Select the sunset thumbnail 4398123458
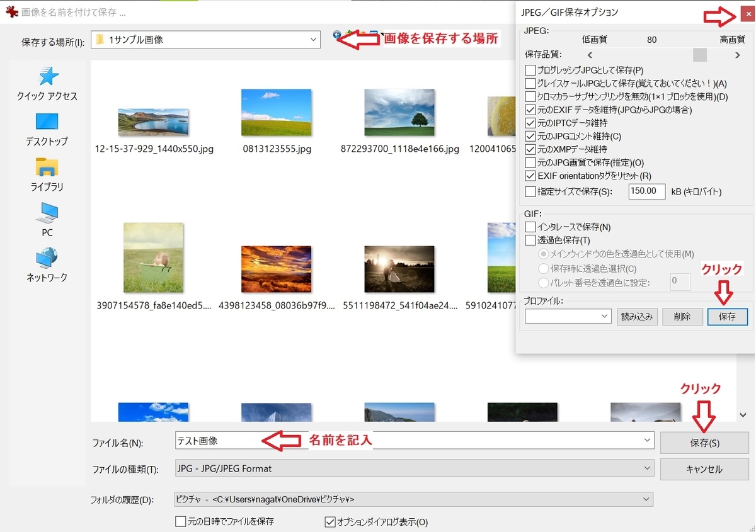The width and height of the screenshot is (756, 532). 277,269
